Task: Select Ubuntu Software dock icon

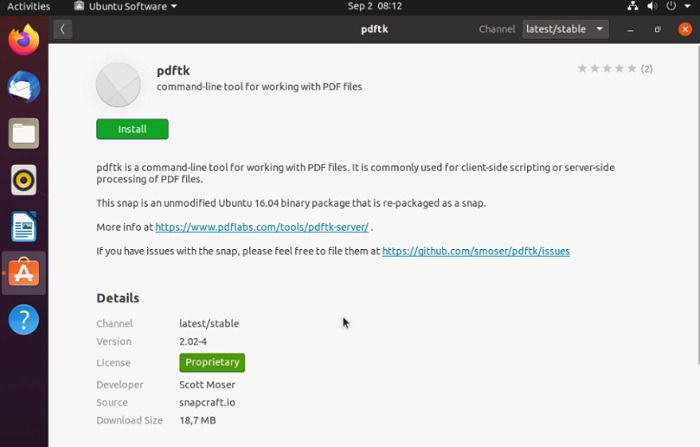Action: coord(24,273)
